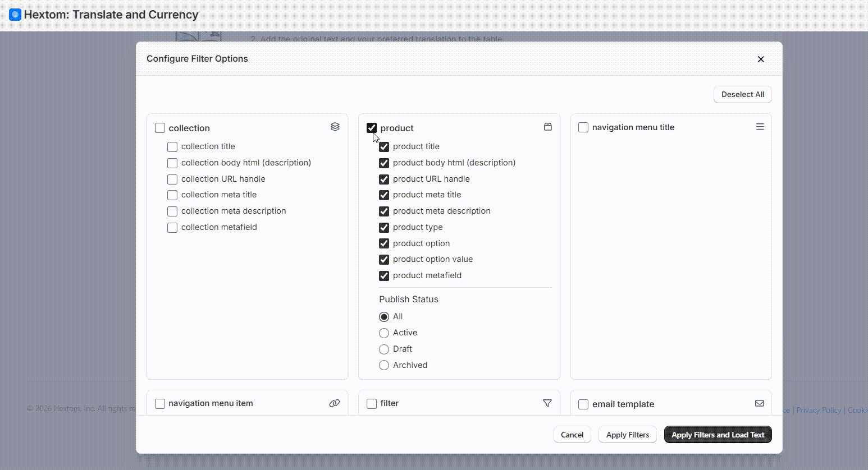Click the email template envelope icon
This screenshot has width=868, height=470.
760,403
